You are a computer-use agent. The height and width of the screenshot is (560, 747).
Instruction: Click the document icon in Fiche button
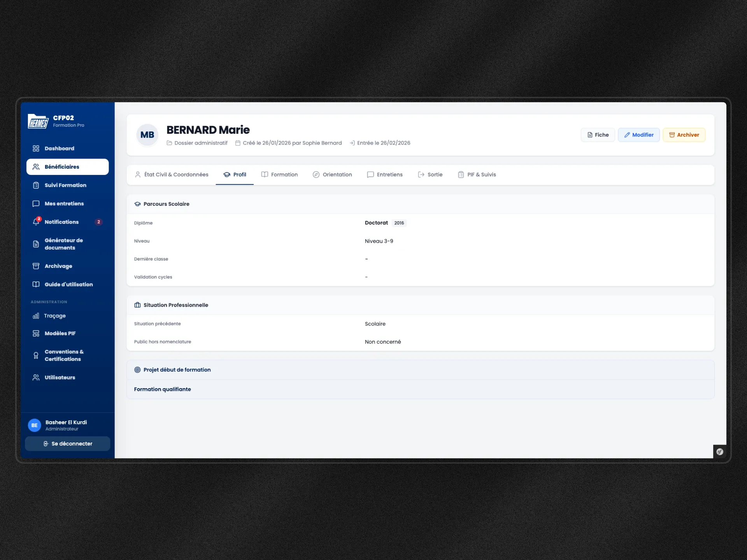click(x=590, y=135)
